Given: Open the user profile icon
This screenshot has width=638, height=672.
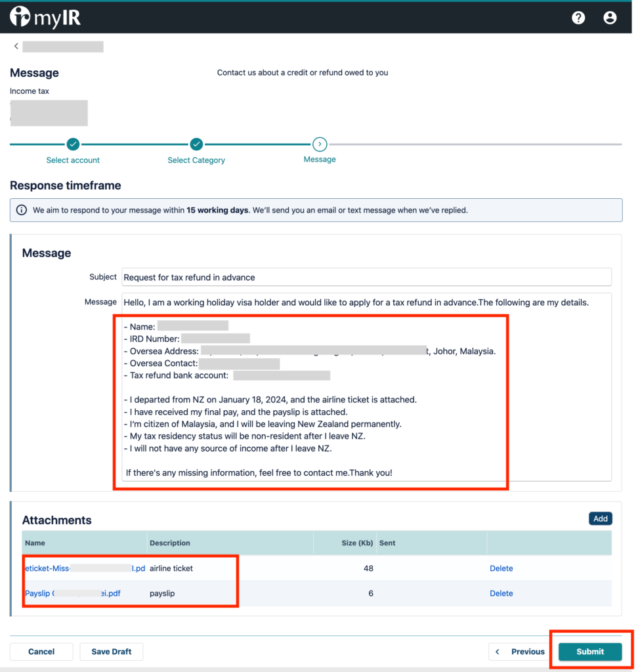Looking at the screenshot, I should tap(610, 18).
